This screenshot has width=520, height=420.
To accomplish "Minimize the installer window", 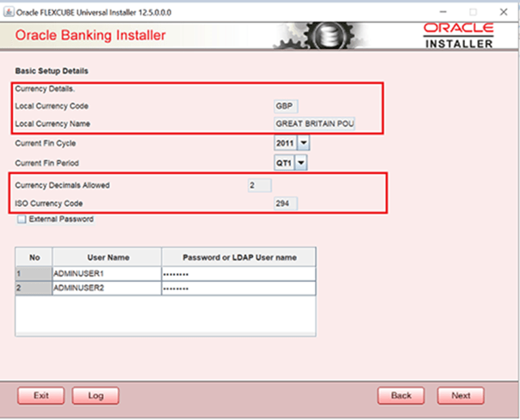I will (x=443, y=12).
